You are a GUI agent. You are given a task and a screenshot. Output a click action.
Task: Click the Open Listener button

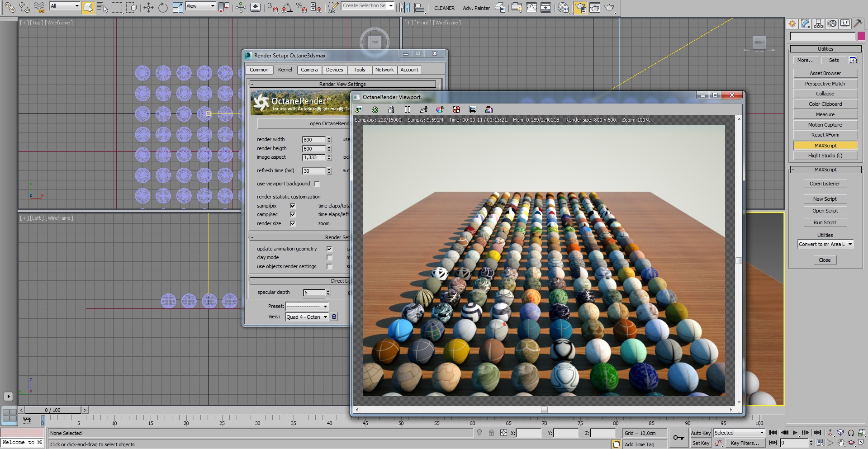click(x=825, y=184)
